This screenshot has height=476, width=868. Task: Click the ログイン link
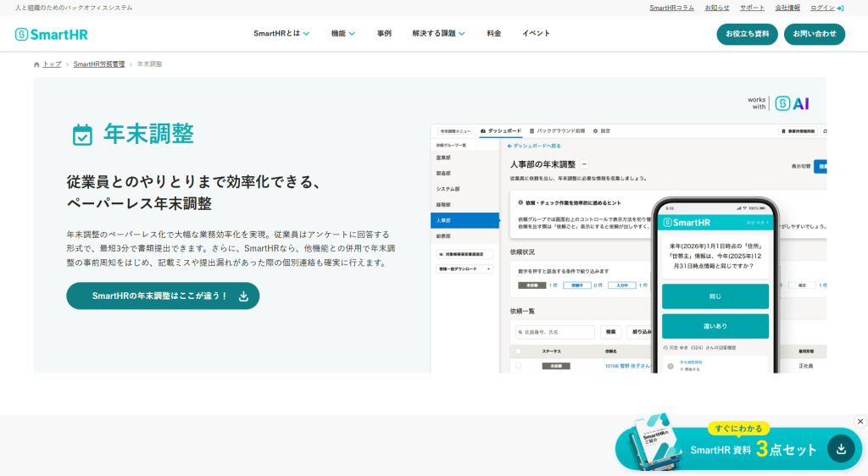pyautogui.click(x=826, y=8)
